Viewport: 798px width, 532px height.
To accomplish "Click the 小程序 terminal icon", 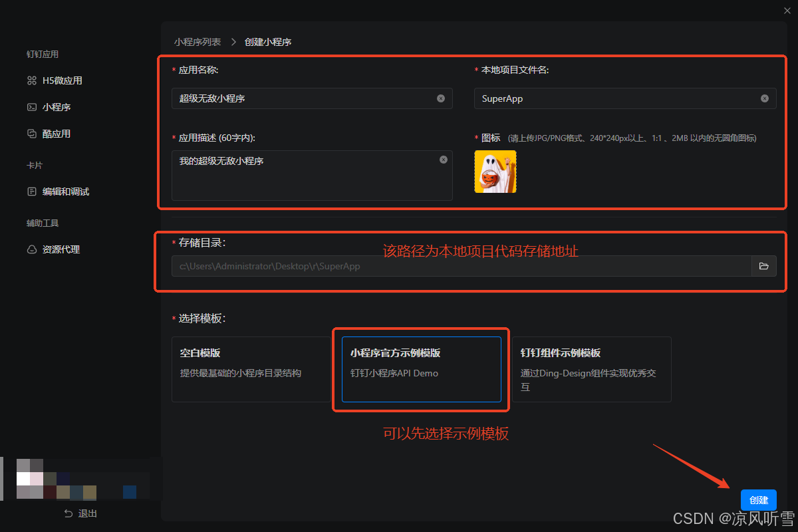I will (31, 107).
